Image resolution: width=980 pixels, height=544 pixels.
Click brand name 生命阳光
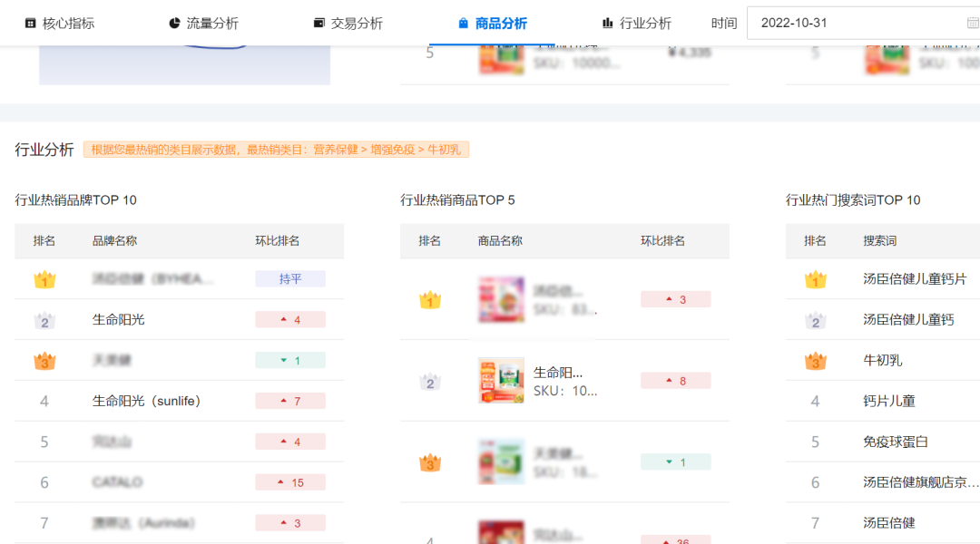(x=118, y=320)
